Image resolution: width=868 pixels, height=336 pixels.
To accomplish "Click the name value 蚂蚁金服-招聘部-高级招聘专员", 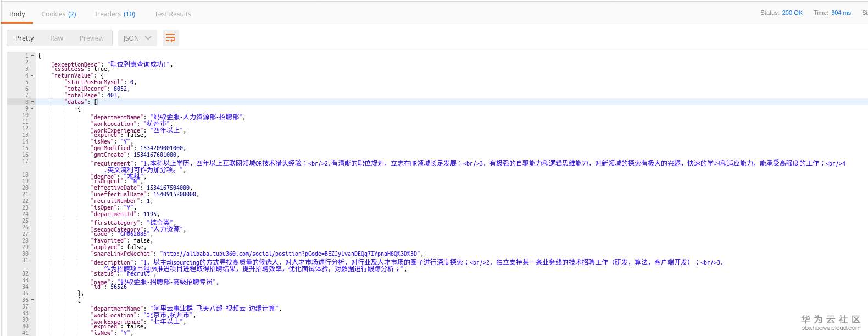I will pos(168,282).
